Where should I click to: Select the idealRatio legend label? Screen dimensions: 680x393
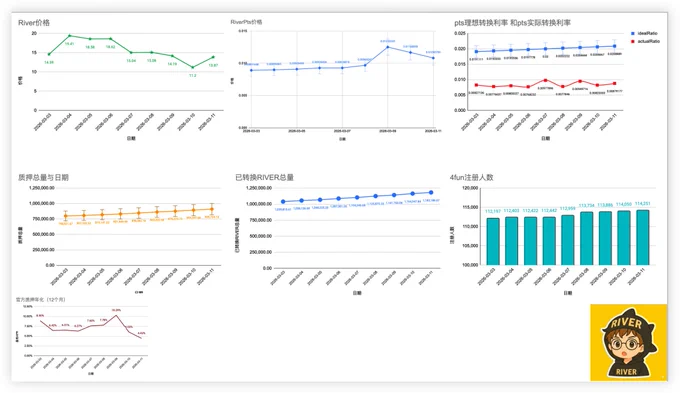pyautogui.click(x=647, y=33)
